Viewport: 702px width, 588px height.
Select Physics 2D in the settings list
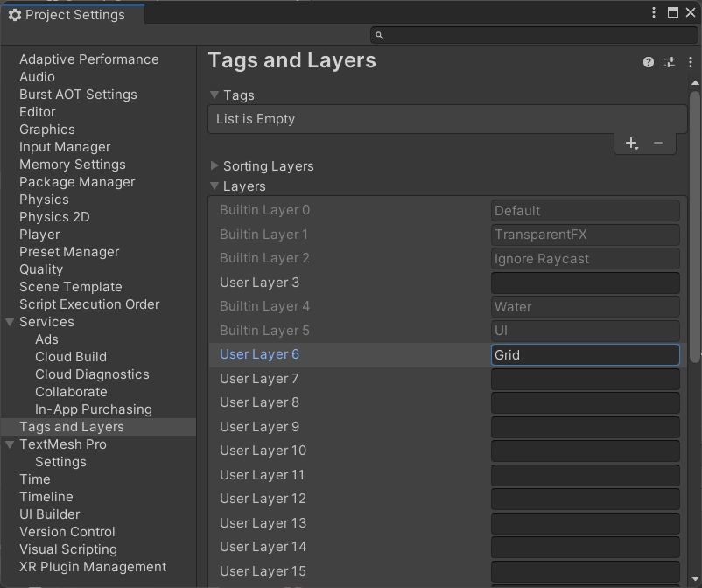point(54,217)
